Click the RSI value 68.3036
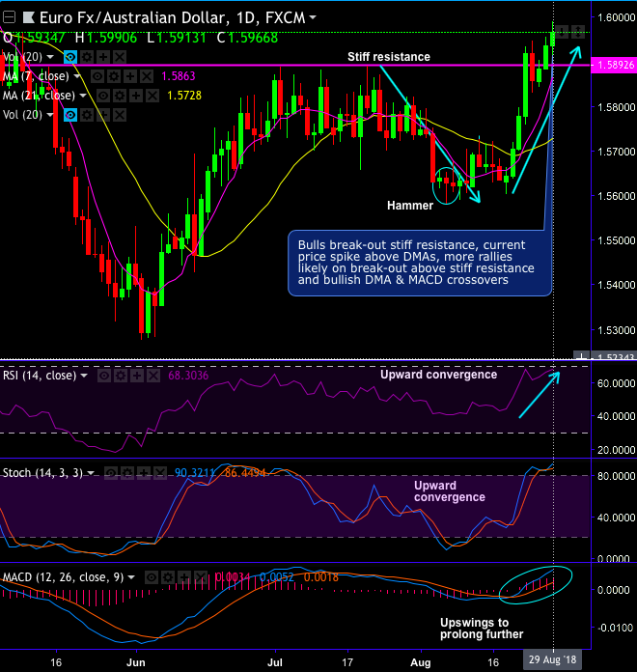This screenshot has height=672, width=637. (x=188, y=376)
